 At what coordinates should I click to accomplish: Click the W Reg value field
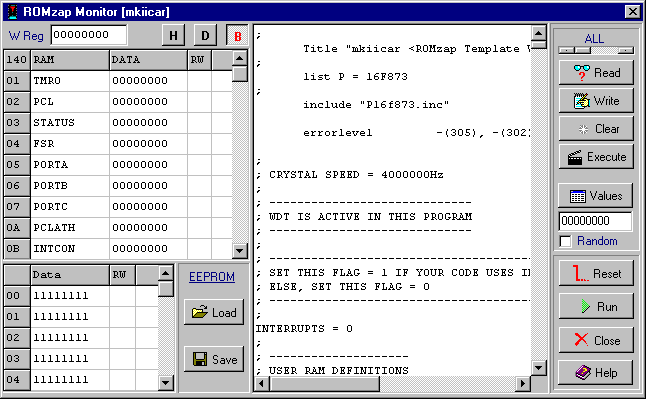coord(89,35)
